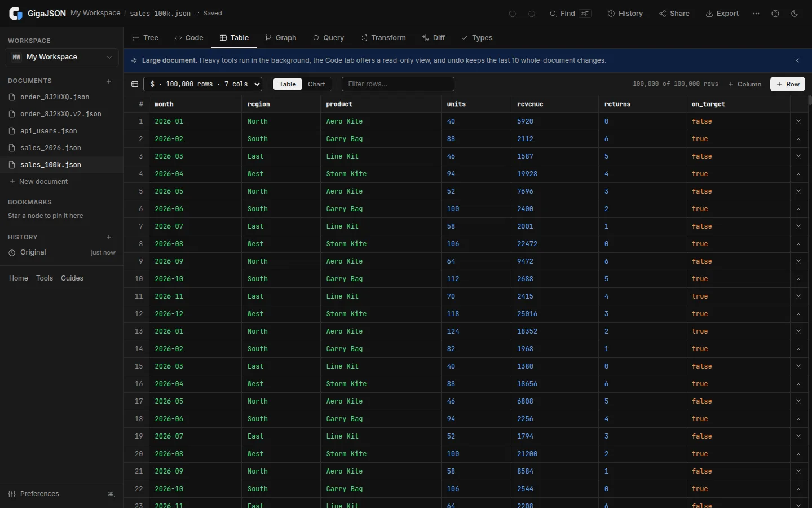Open order_8J2KXQ.v2.json document
Image resolution: width=812 pixels, height=508 pixels.
tap(62, 114)
